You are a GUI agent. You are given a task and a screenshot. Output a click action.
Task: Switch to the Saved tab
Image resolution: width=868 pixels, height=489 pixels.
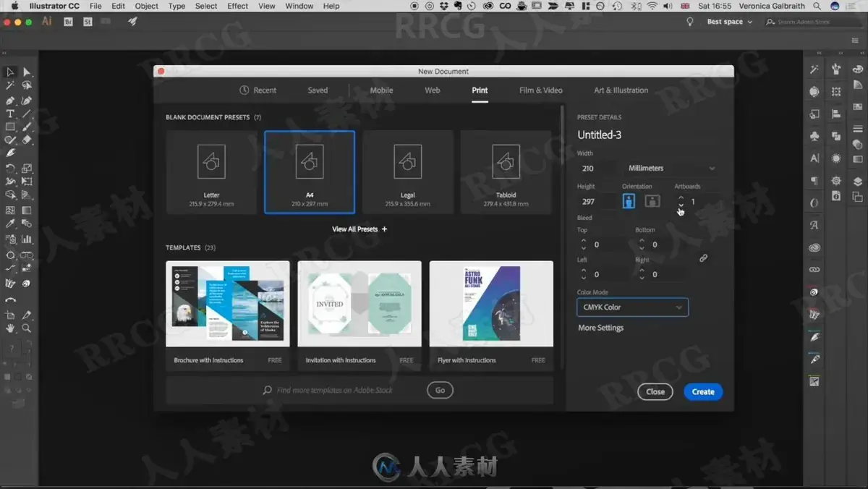coord(318,90)
